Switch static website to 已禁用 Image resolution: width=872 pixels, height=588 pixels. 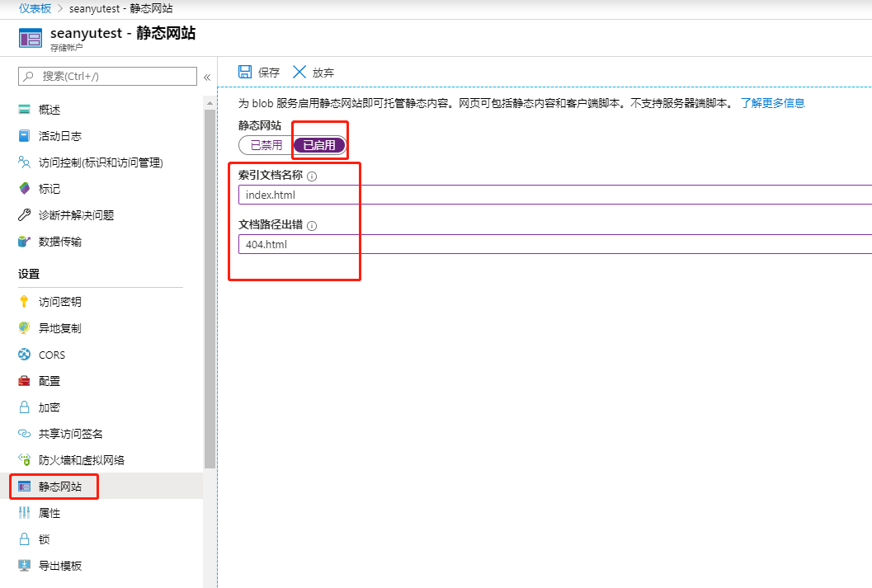coord(266,145)
